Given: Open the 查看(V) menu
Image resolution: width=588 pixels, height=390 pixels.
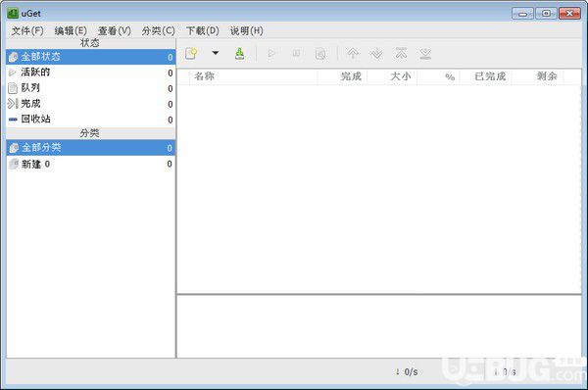Looking at the screenshot, I should coord(115,30).
